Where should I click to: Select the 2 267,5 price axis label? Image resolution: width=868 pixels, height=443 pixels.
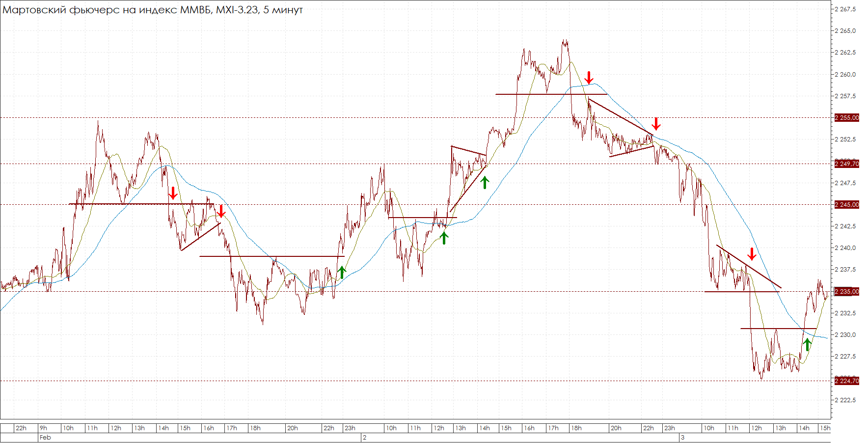coord(845,9)
